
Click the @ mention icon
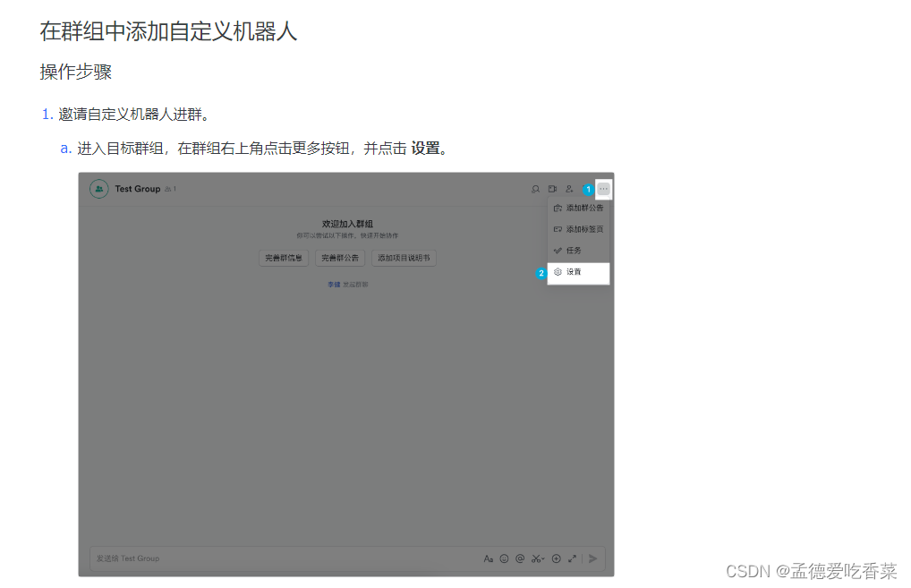[520, 558]
